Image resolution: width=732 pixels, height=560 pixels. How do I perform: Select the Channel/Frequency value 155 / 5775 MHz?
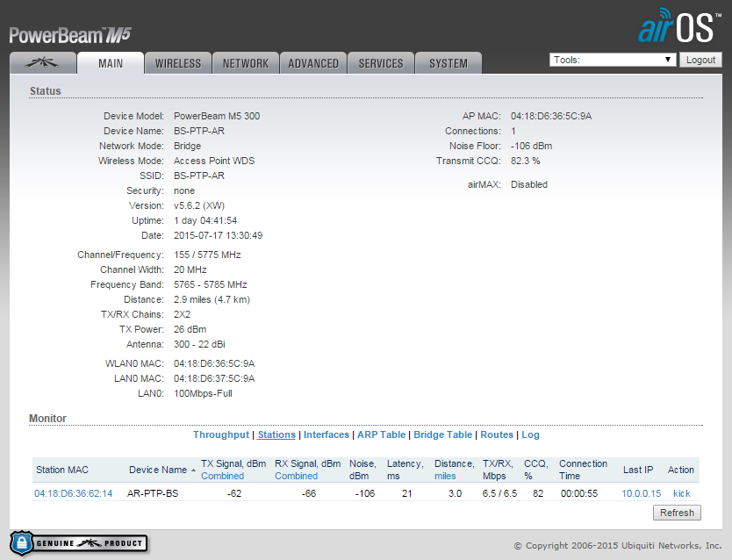point(207,255)
